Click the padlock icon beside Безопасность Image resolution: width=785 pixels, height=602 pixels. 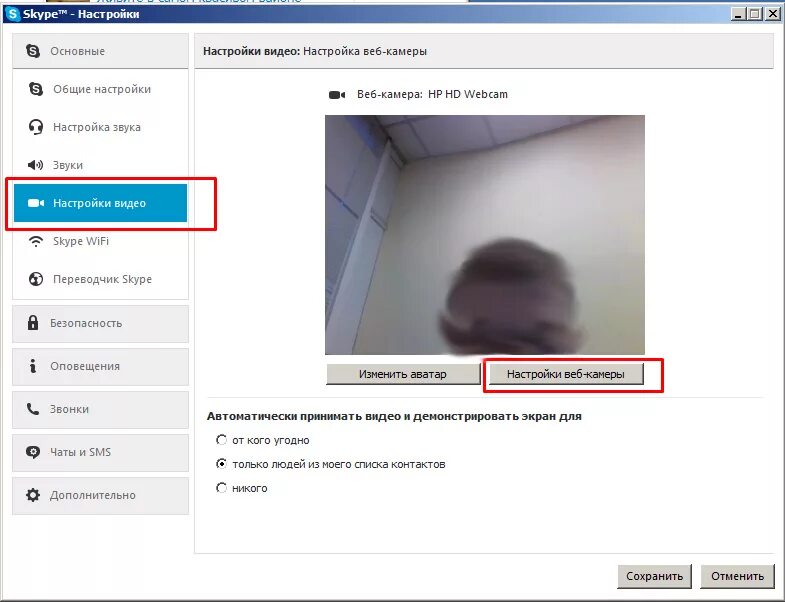(x=33, y=323)
